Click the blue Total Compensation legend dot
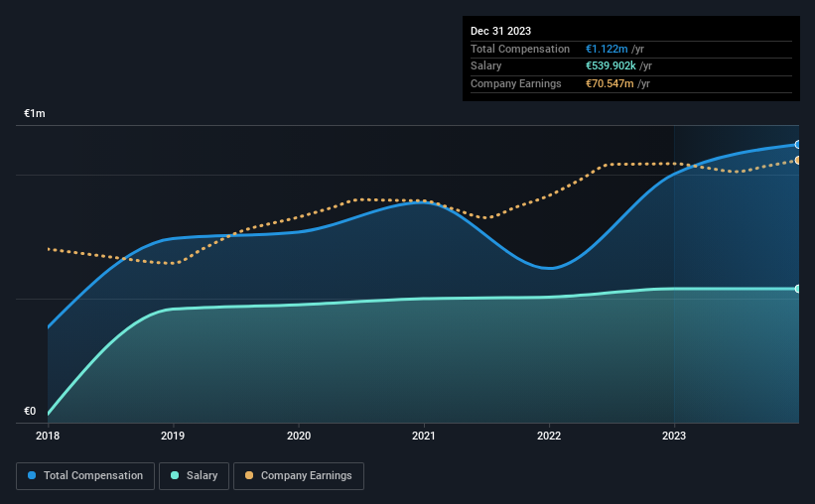Screen dimensions: 815x504 click(x=32, y=475)
